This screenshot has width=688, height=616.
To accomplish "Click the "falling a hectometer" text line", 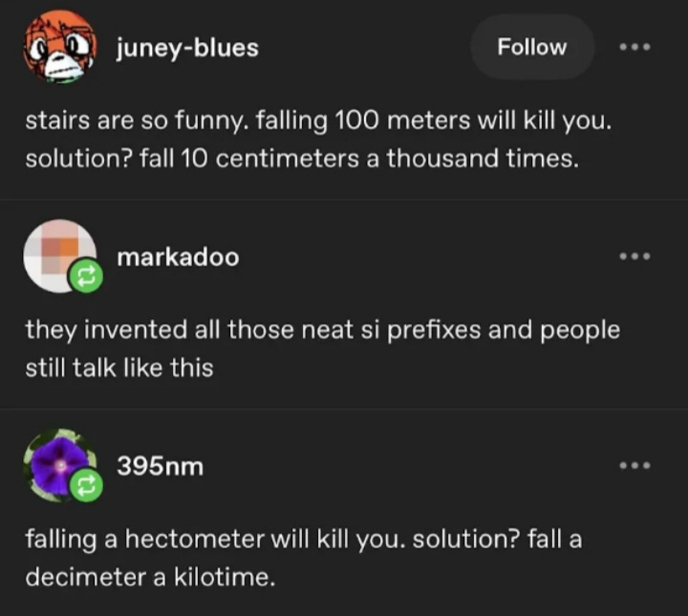I will (303, 539).
